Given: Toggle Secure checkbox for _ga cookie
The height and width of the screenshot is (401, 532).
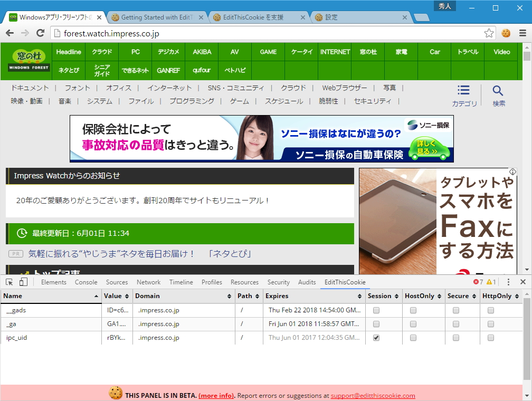Looking at the screenshot, I should pos(456,324).
